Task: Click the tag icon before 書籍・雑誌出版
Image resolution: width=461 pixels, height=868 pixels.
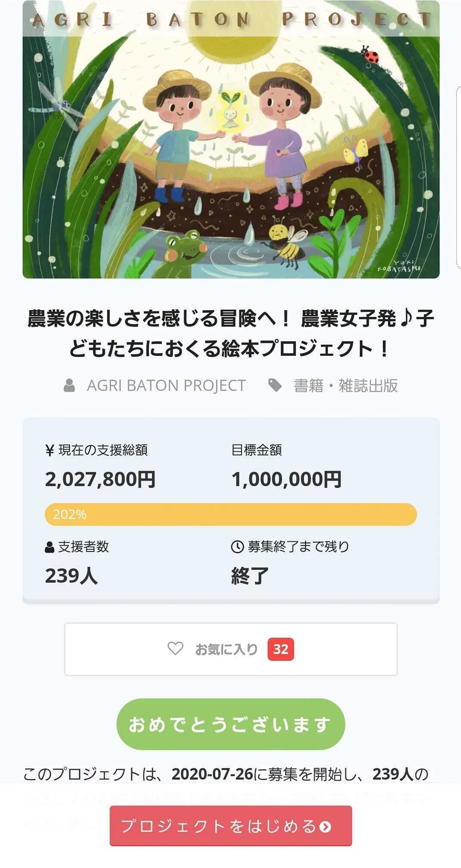Action: (275, 385)
